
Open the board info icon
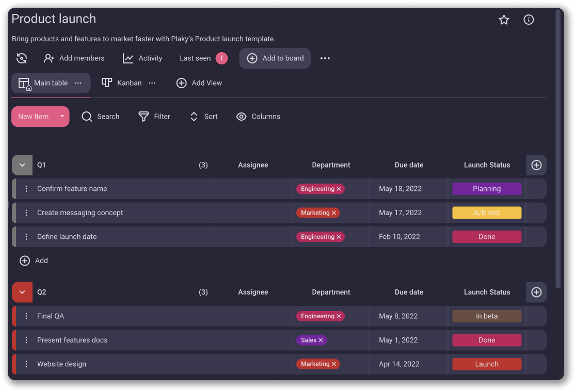click(x=529, y=20)
